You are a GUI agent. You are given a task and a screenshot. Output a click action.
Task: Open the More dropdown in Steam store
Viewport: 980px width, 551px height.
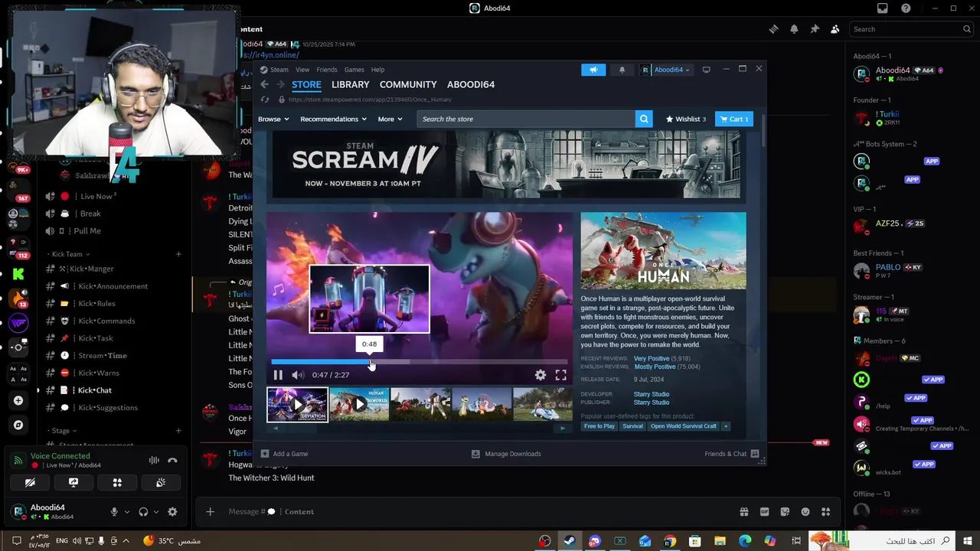coord(390,119)
